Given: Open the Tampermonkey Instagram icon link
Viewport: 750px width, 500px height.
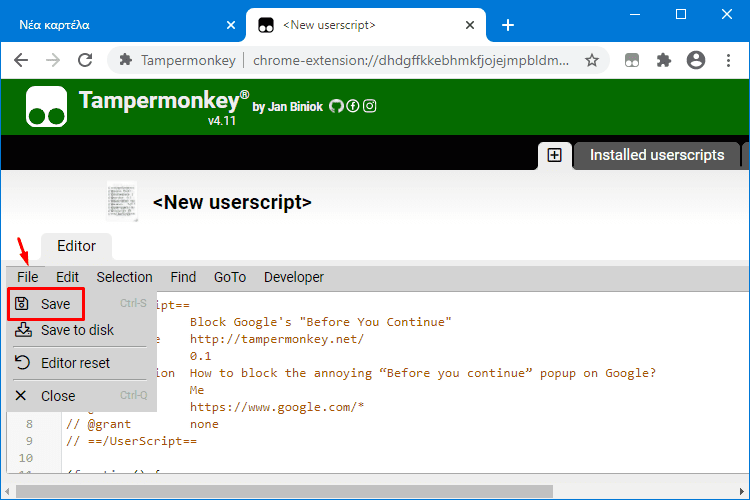Looking at the screenshot, I should tap(370, 106).
